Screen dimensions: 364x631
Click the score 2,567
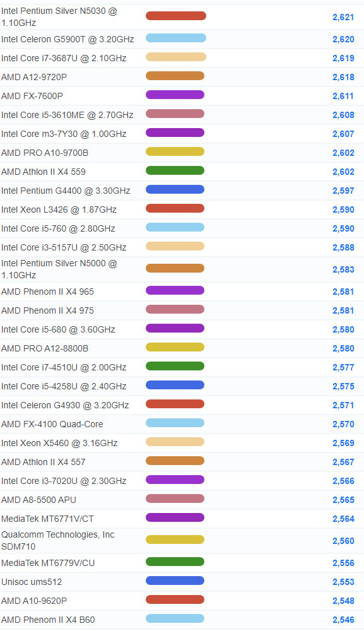[x=343, y=462]
